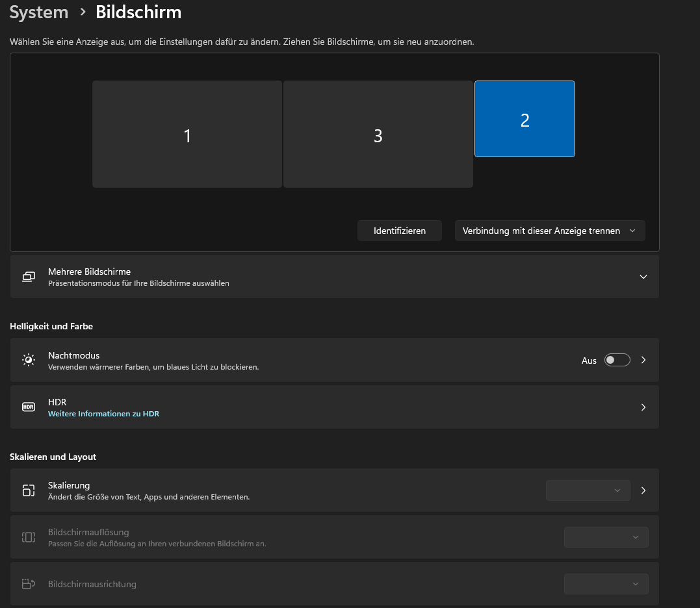Viewport: 700px width, 608px height.
Task: Click the Bildschirmauflösung row title
Action: 88,532
